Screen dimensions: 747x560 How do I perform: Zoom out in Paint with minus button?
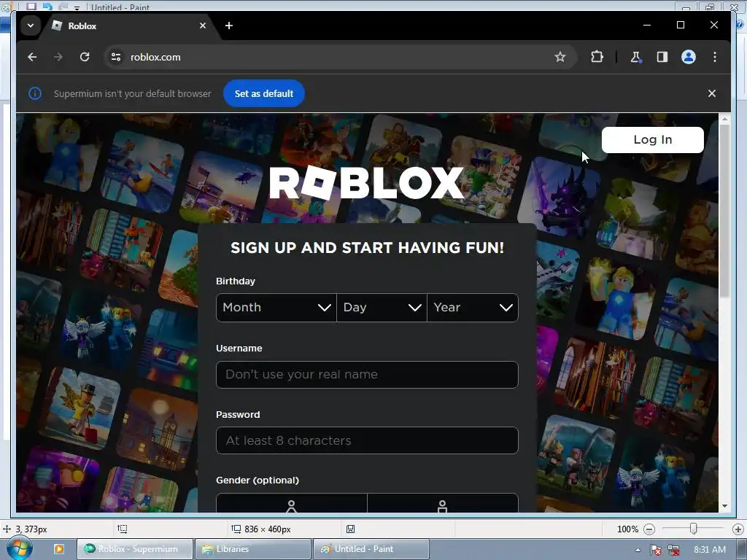click(x=649, y=529)
